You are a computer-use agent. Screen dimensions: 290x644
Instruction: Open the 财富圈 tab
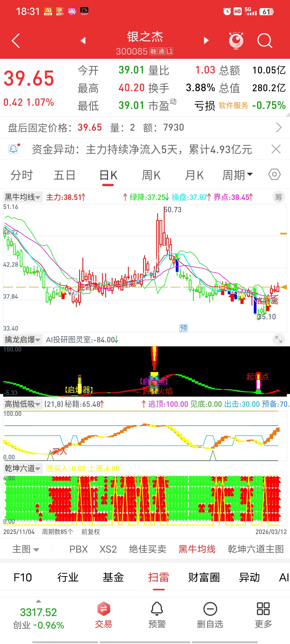(204, 577)
